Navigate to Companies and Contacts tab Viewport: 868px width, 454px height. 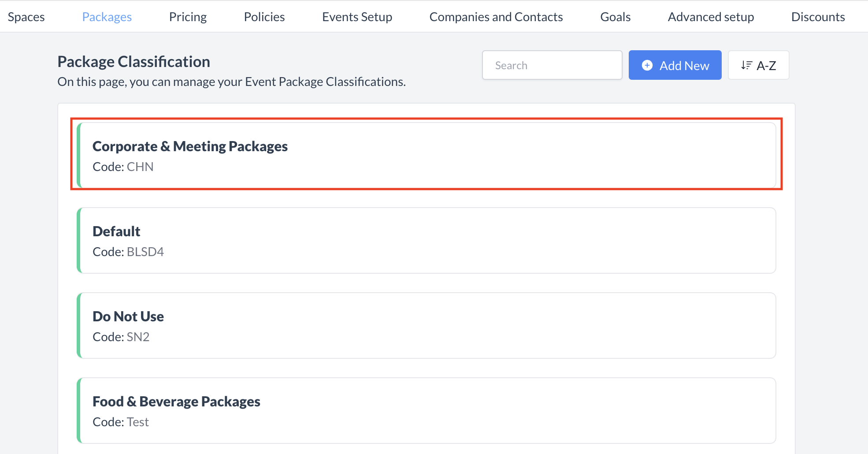point(496,17)
